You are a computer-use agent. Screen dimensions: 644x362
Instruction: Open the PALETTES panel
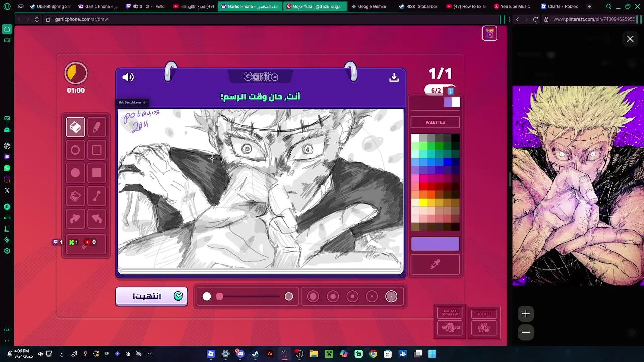(435, 122)
